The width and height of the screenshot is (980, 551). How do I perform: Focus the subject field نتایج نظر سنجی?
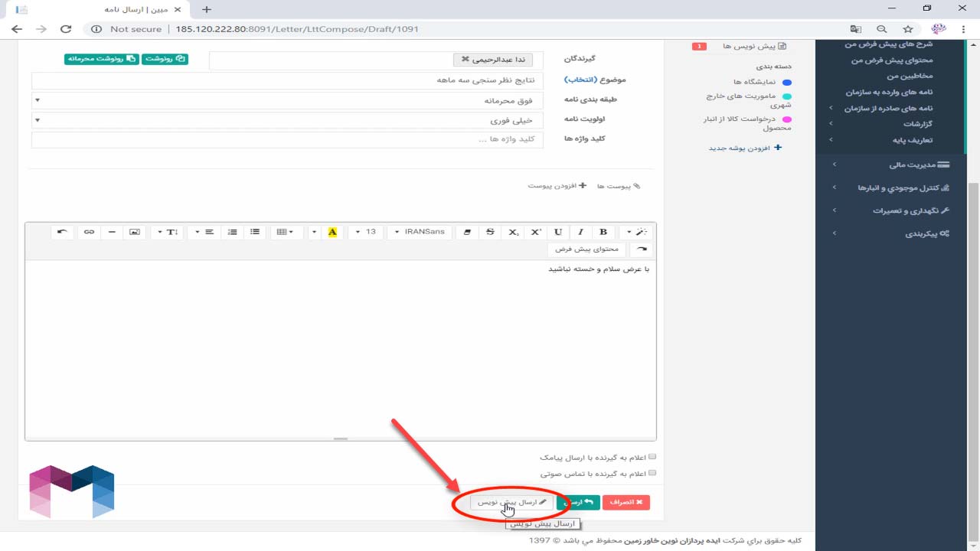click(287, 80)
